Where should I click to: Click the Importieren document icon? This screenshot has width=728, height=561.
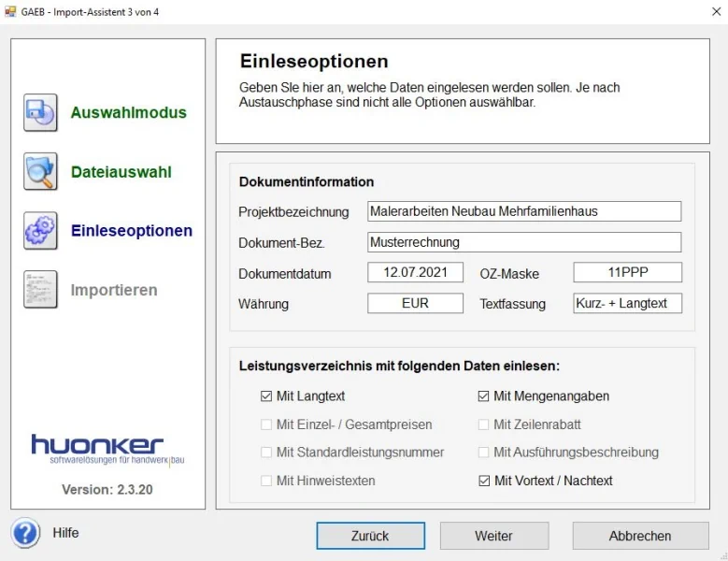coord(40,290)
